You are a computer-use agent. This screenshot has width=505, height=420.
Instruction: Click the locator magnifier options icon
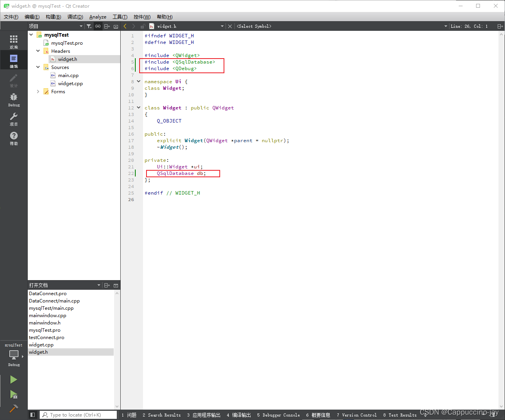click(45, 415)
